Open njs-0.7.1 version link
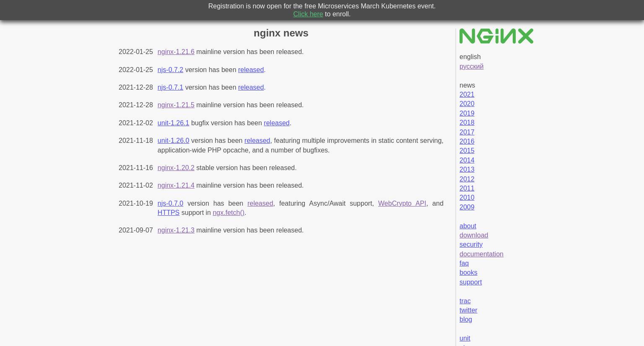Viewport: 644px width, 346px height. coord(170,87)
